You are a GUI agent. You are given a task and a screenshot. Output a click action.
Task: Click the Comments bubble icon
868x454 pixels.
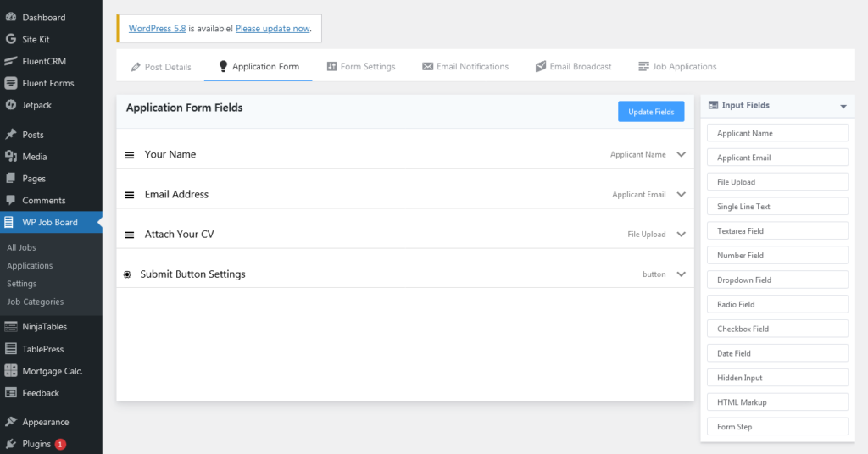tap(10, 200)
